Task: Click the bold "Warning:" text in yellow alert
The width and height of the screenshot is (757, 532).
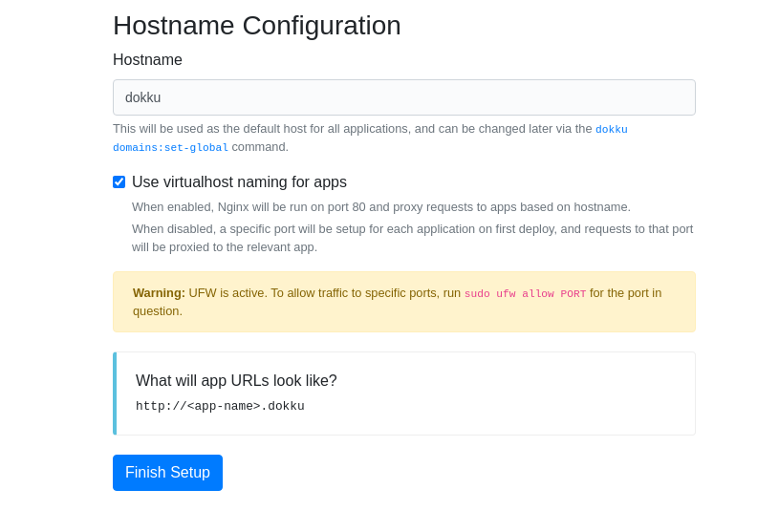Action: (x=159, y=293)
